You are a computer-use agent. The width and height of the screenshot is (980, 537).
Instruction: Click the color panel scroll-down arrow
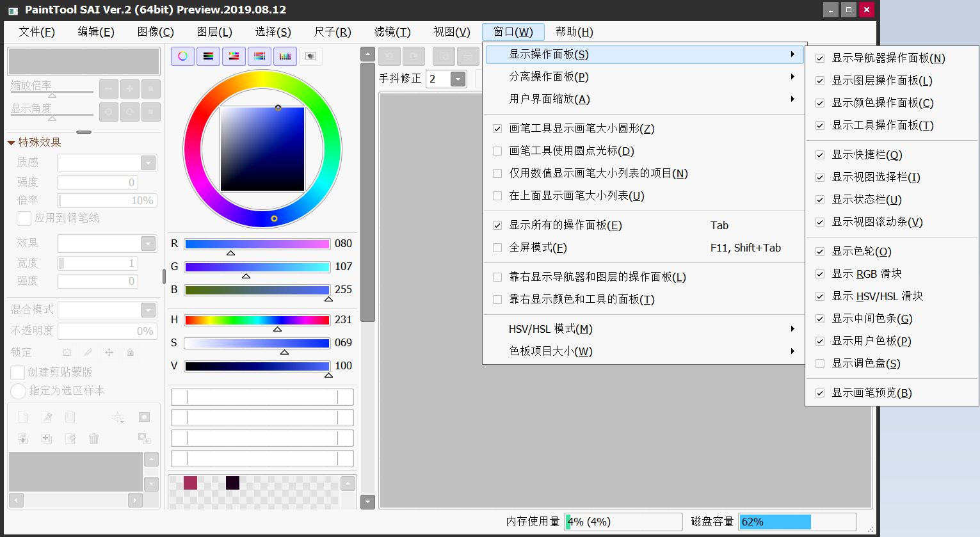pyautogui.click(x=367, y=502)
